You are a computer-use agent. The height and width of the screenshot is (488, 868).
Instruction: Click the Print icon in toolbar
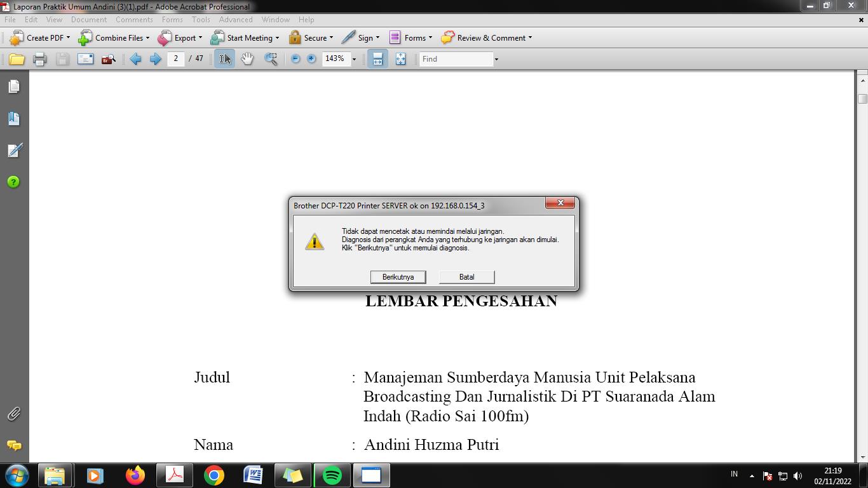point(39,59)
